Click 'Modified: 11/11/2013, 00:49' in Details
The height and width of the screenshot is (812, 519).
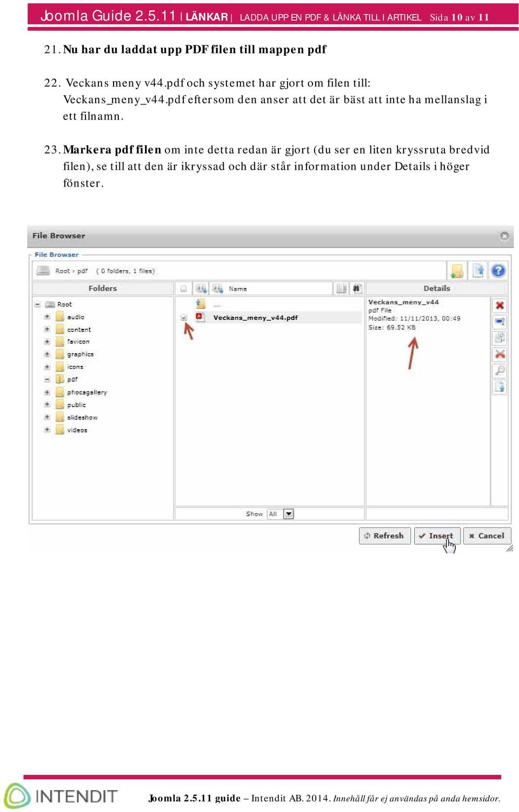pyautogui.click(x=414, y=318)
